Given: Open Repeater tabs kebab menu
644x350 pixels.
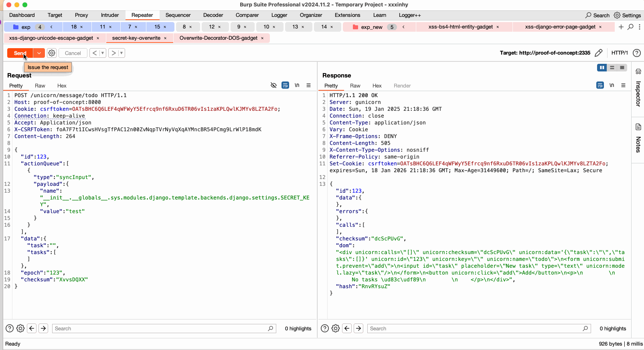Looking at the screenshot, I should tap(640, 27).
